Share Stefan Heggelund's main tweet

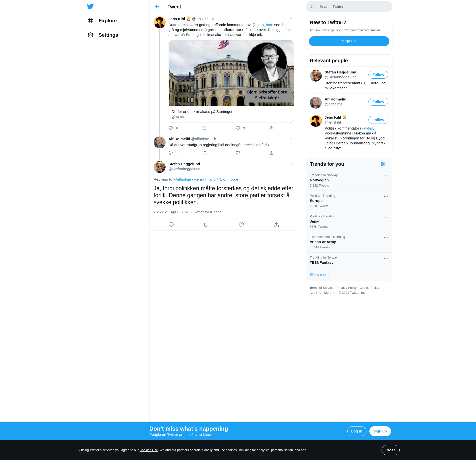click(x=276, y=225)
